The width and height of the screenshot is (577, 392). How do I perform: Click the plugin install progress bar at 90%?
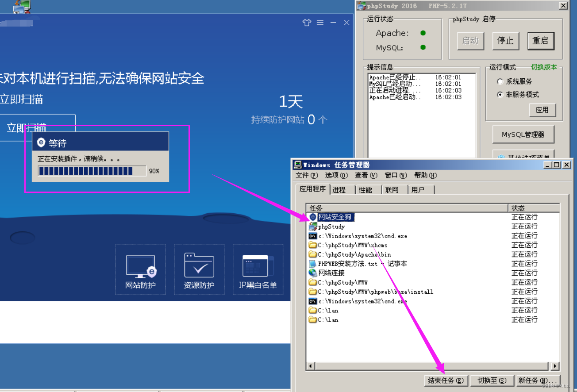coord(92,171)
